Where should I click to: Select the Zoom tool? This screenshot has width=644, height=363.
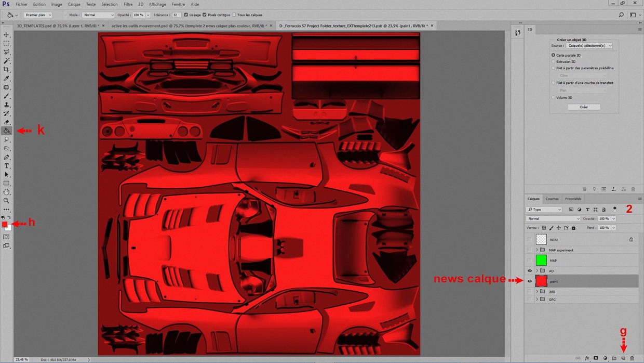point(7,201)
